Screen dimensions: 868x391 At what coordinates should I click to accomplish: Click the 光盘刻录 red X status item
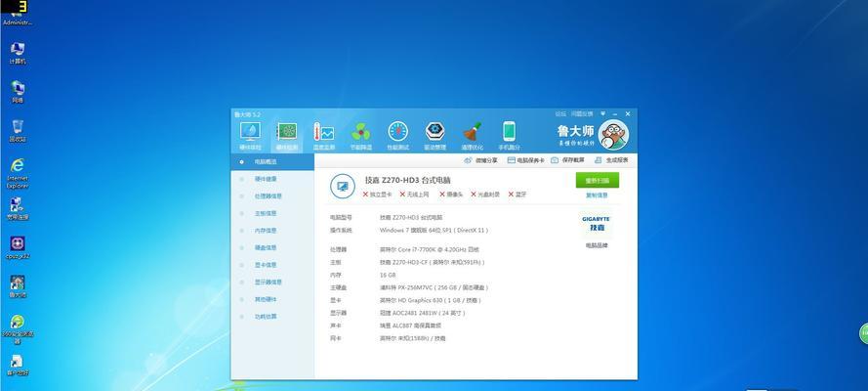pos(485,195)
